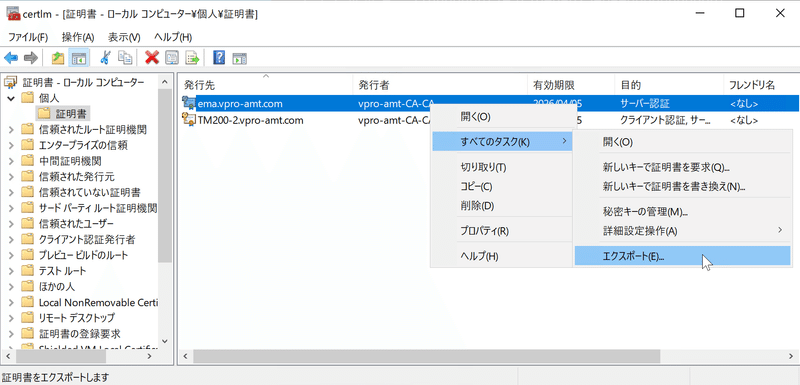This screenshot has width=800, height=385.
Task: Select ほかの人 in the tree
Action: [x=57, y=287]
